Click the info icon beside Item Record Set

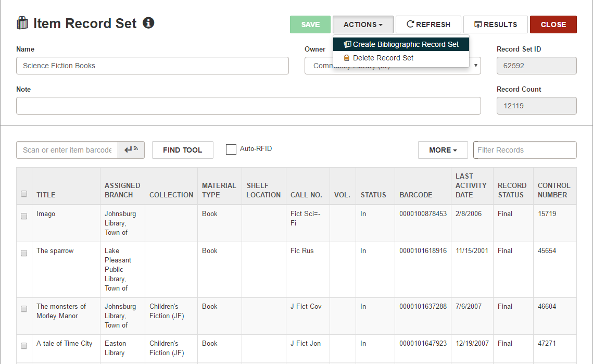(x=148, y=23)
